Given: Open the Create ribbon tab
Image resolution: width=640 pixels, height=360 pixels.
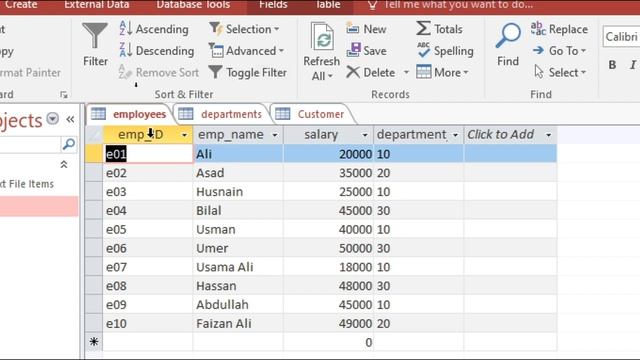Looking at the screenshot, I should 21,4.
